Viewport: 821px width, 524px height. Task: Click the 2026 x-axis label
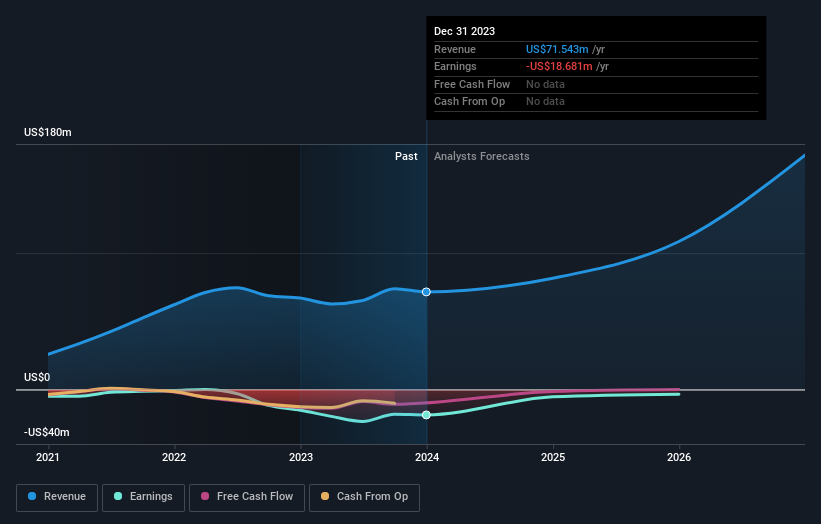coord(679,458)
